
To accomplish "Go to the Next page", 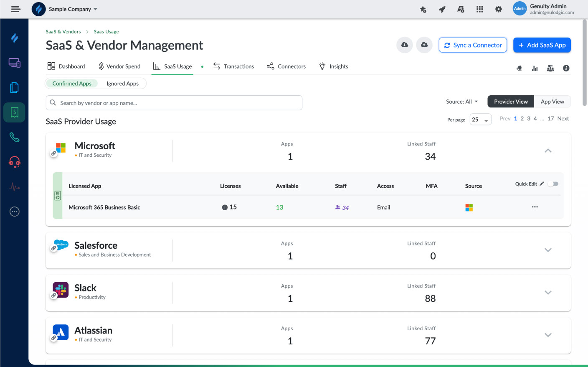I will (563, 119).
